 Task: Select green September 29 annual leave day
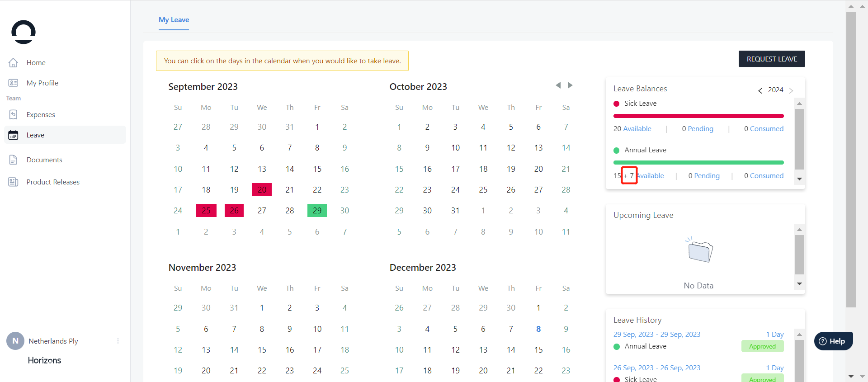coord(317,210)
